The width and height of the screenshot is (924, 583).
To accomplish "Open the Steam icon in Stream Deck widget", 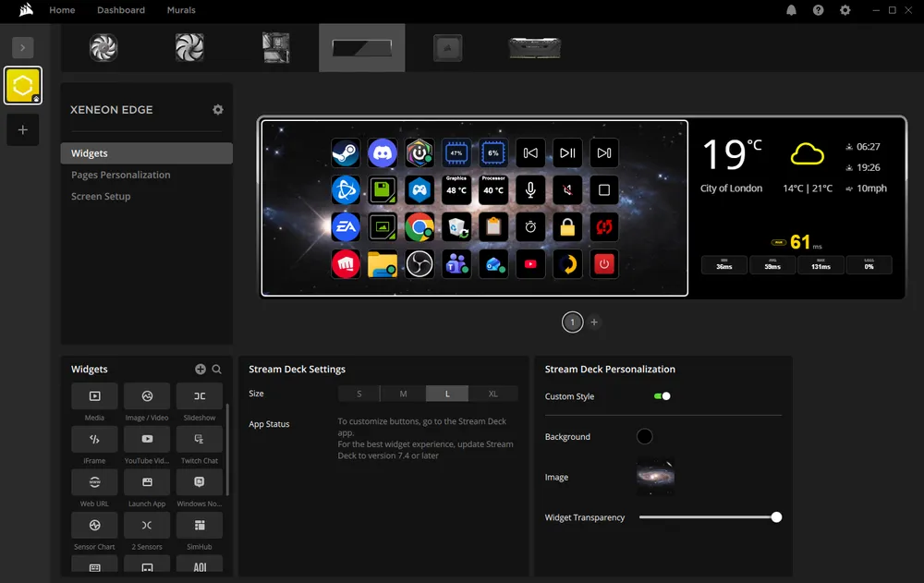I will (346, 153).
